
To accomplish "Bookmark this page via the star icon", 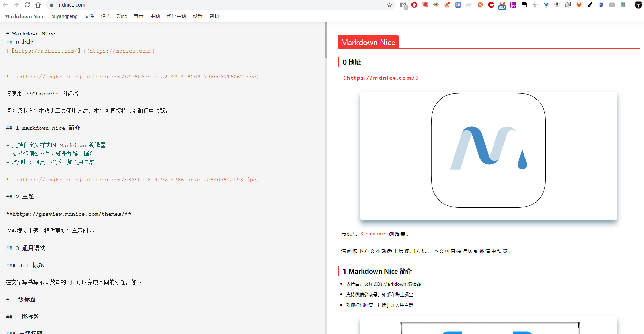I will (389, 5).
